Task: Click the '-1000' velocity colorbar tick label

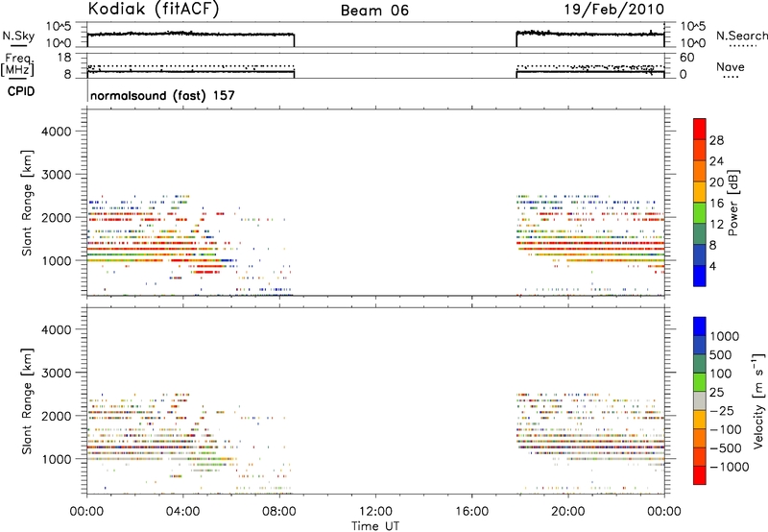Action: (730, 467)
